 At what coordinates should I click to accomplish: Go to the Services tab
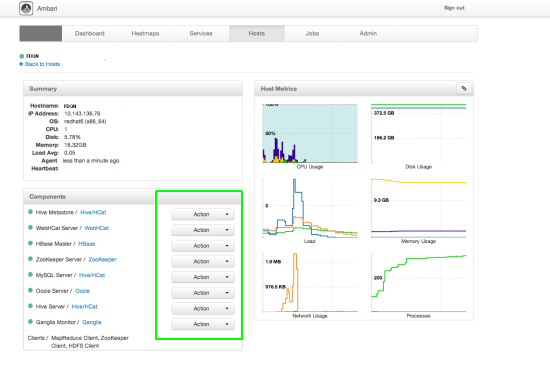pyautogui.click(x=201, y=34)
